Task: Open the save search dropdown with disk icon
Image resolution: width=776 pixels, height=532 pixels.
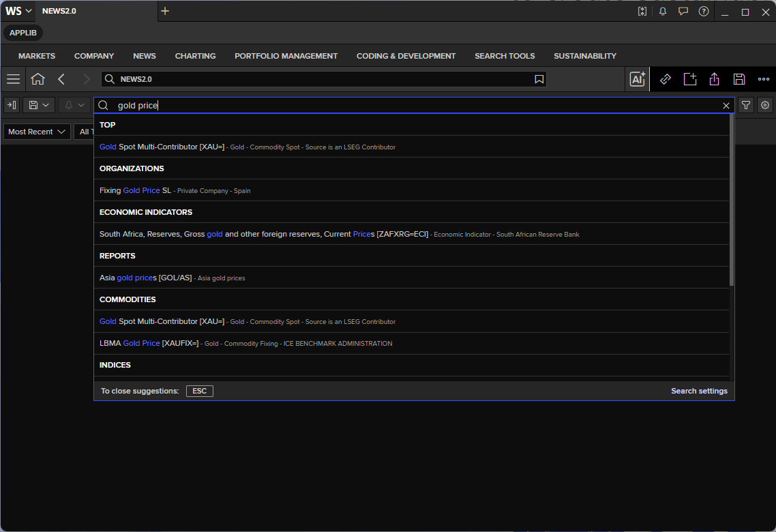Action: (x=39, y=105)
